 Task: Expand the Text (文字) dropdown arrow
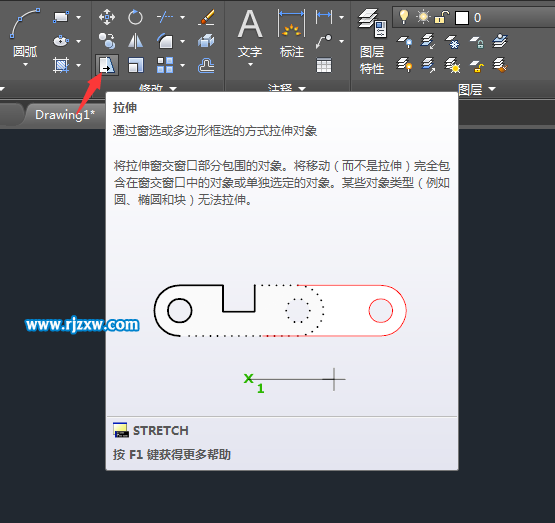click(x=250, y=64)
